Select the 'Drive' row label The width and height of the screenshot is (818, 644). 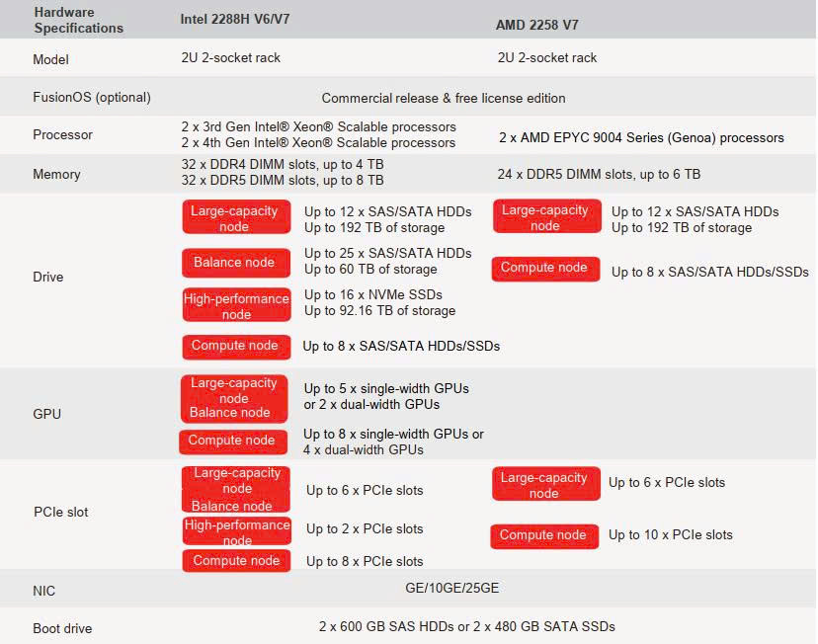coord(48,277)
